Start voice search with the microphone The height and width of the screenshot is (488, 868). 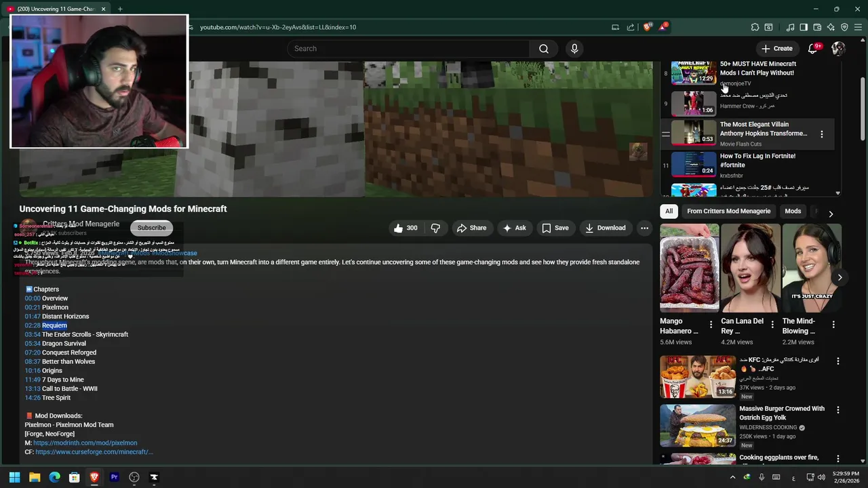[574, 49]
